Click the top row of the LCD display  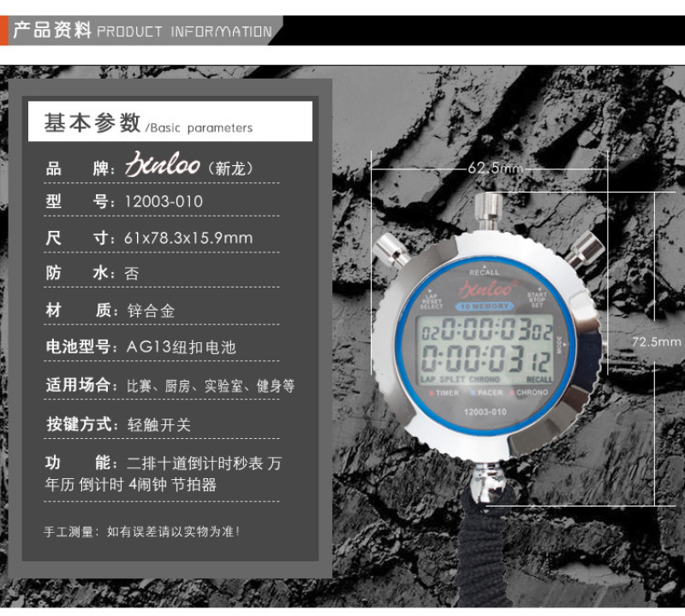point(485,330)
